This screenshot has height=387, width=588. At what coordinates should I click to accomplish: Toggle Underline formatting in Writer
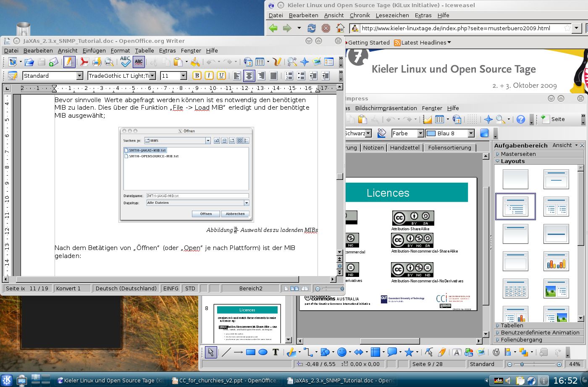coord(221,76)
